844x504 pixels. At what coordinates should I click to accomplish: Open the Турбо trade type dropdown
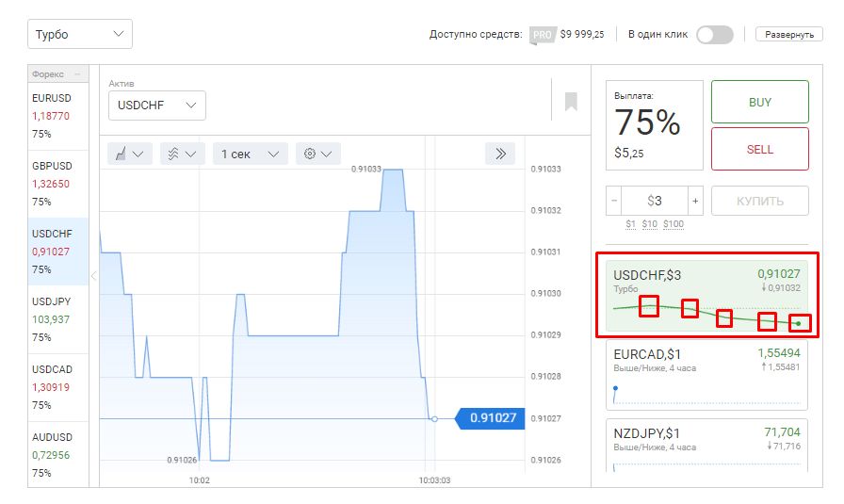click(79, 34)
